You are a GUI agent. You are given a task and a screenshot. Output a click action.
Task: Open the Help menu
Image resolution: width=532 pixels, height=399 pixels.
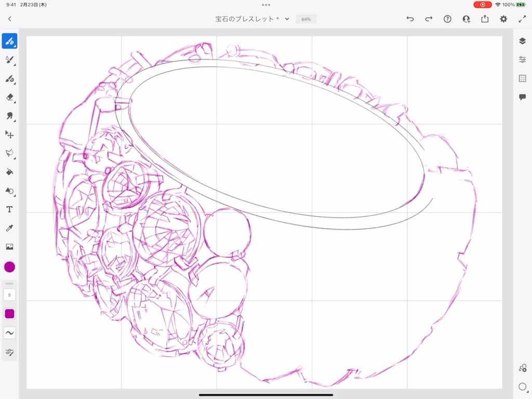(447, 19)
